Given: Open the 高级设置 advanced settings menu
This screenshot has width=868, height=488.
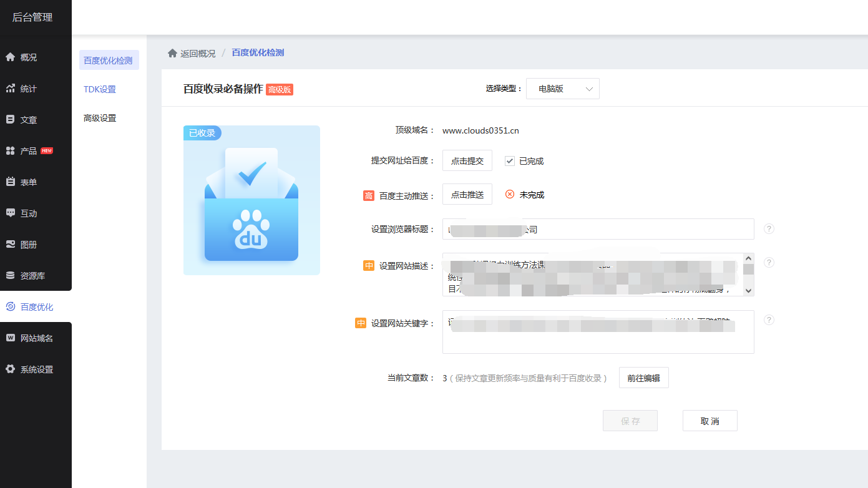Looking at the screenshot, I should tap(99, 117).
